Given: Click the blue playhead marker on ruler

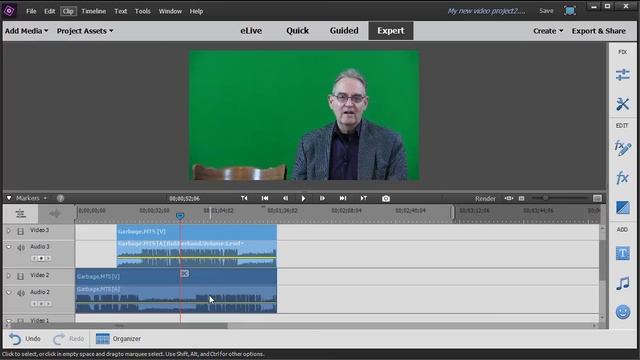Looking at the screenshot, I should (180, 216).
